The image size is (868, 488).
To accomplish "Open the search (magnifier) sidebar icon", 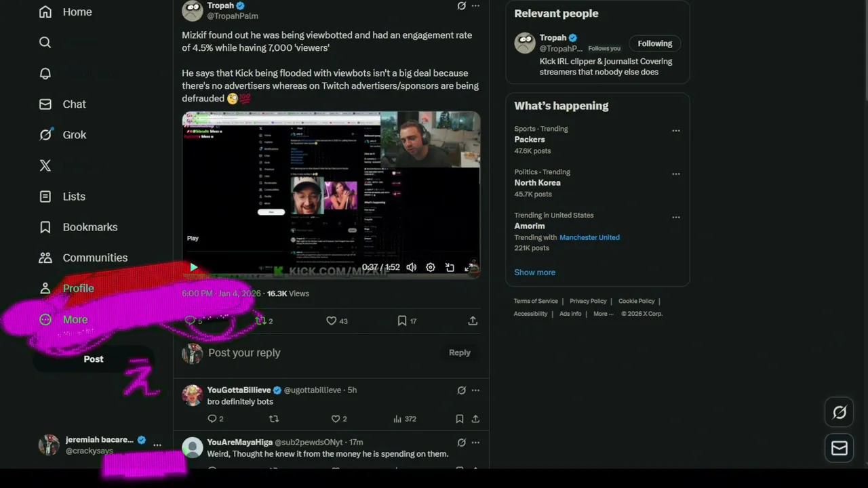I will (x=45, y=42).
